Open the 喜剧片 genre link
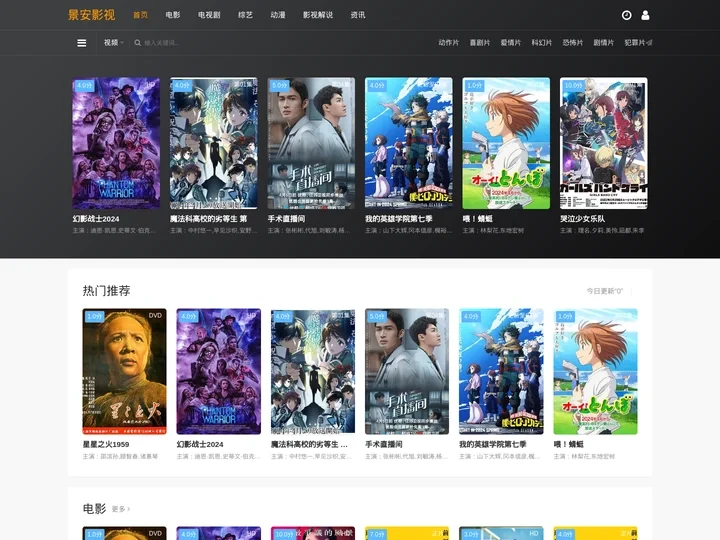The height and width of the screenshot is (540, 720). tap(479, 43)
